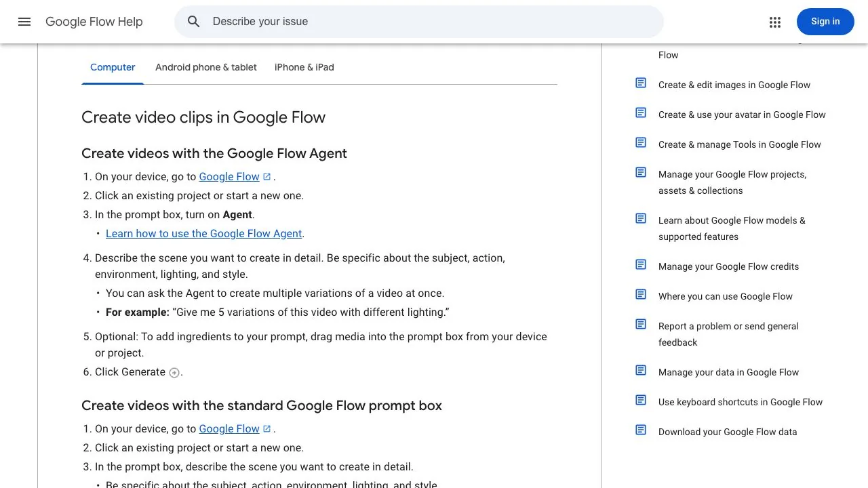
Task: Click article icon beside Use keyboard shortcuts
Action: 641,400
